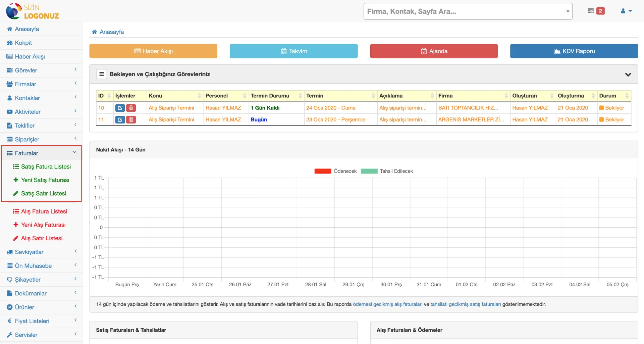Expand the Sevkiyatlar sidebar menu
This screenshot has height=344, width=644.
[x=41, y=252]
